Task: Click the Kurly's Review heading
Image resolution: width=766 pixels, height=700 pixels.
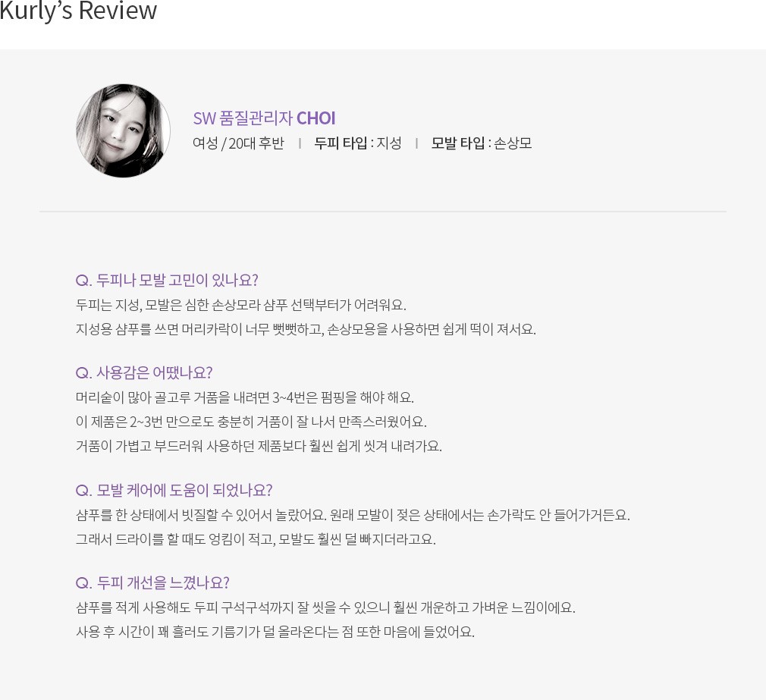Action: pos(78,11)
